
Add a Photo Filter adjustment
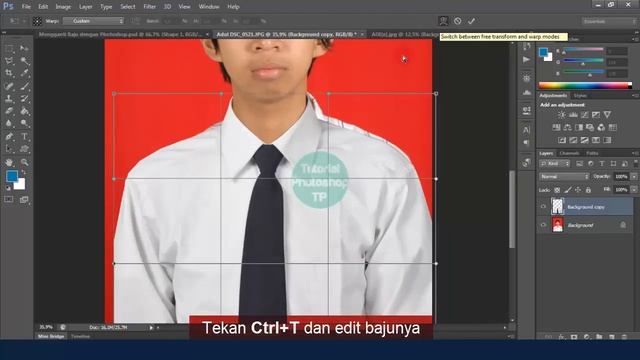pos(590,127)
